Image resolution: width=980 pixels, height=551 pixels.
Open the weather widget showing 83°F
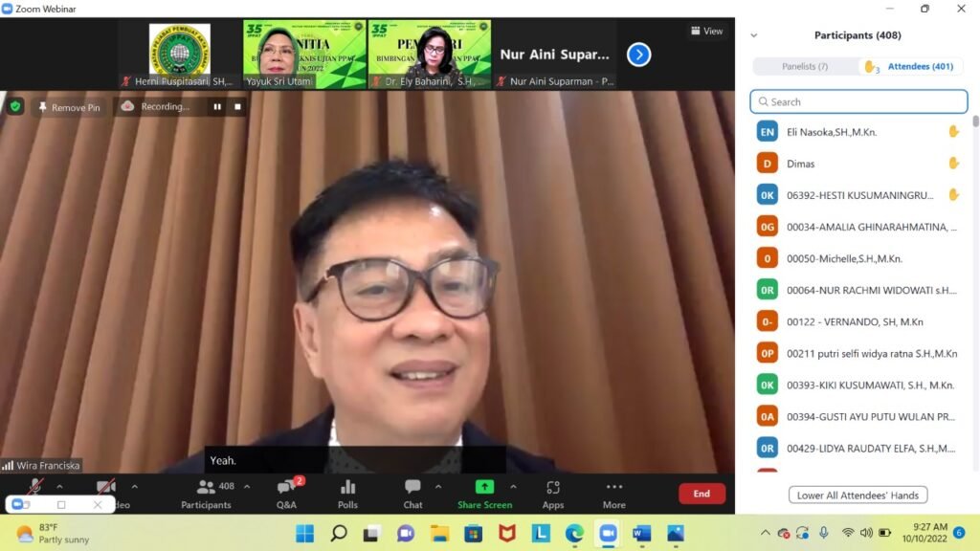[53, 533]
